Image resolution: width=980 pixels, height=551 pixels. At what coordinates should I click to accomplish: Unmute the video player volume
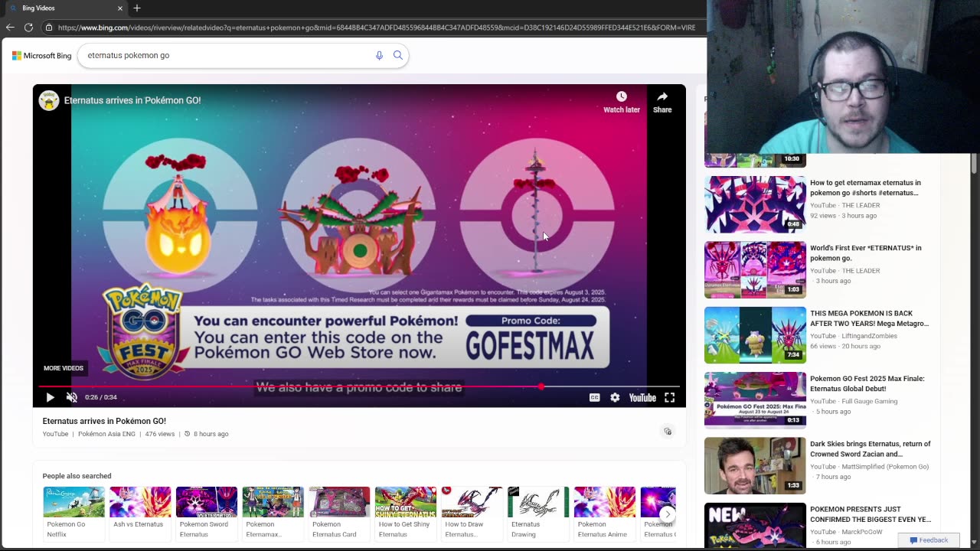pos(72,397)
